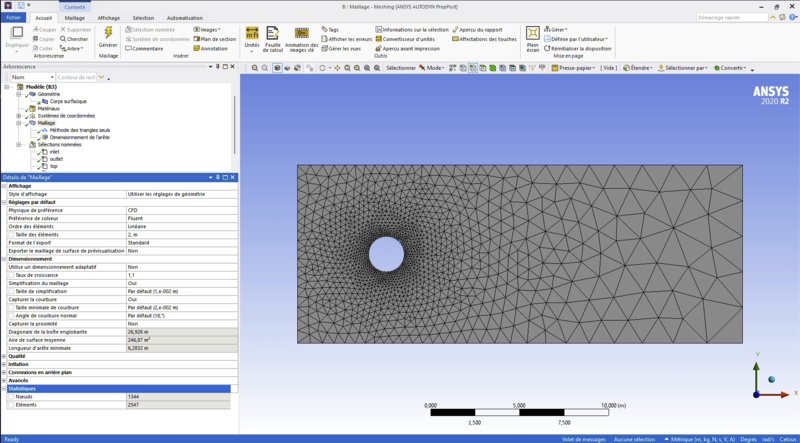Click Chercher in the Arborescence group
The height and width of the screenshot is (443, 800).
point(74,39)
